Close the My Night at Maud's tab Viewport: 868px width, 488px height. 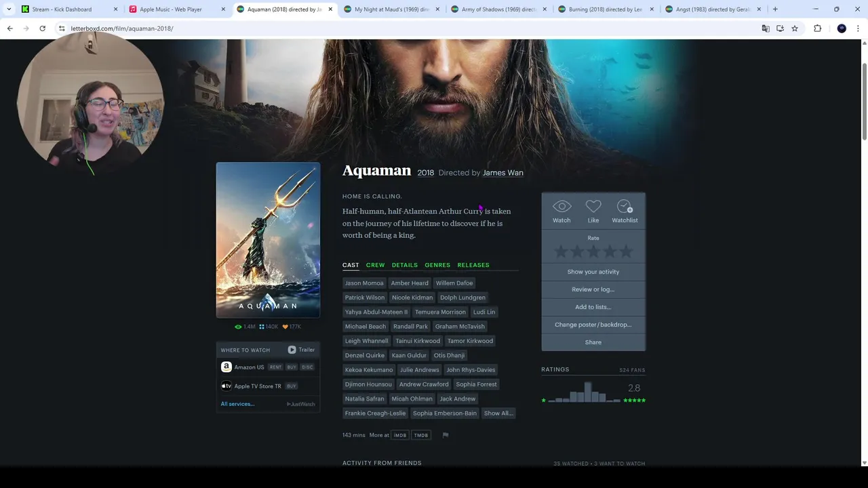pyautogui.click(x=437, y=9)
